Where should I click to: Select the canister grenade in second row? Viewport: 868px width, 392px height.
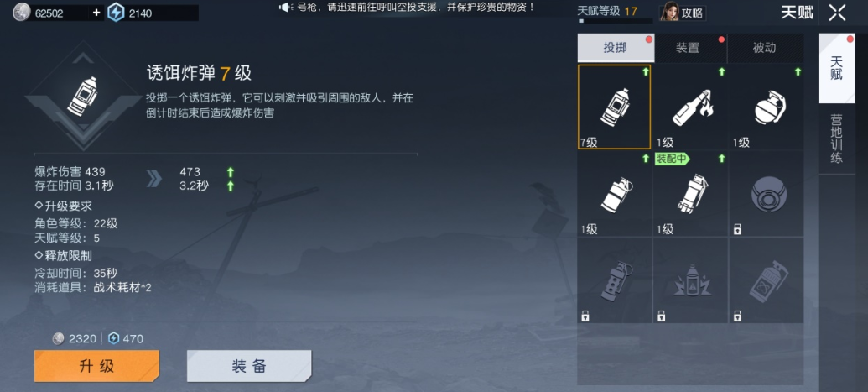[615, 194]
